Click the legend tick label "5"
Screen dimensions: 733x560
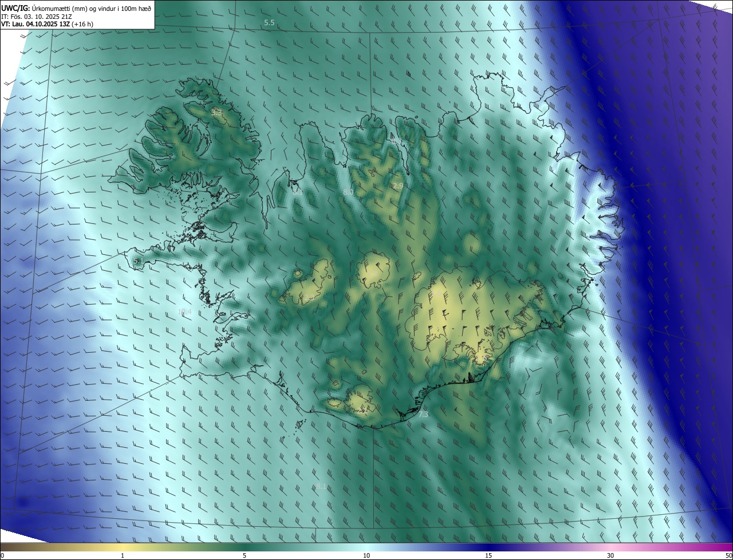[245, 556]
